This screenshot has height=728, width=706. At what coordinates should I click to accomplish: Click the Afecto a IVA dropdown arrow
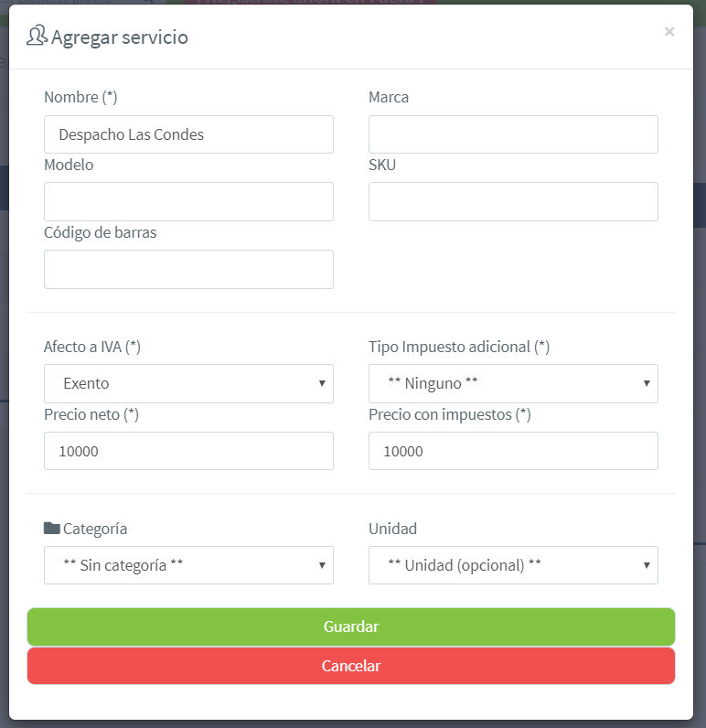322,384
